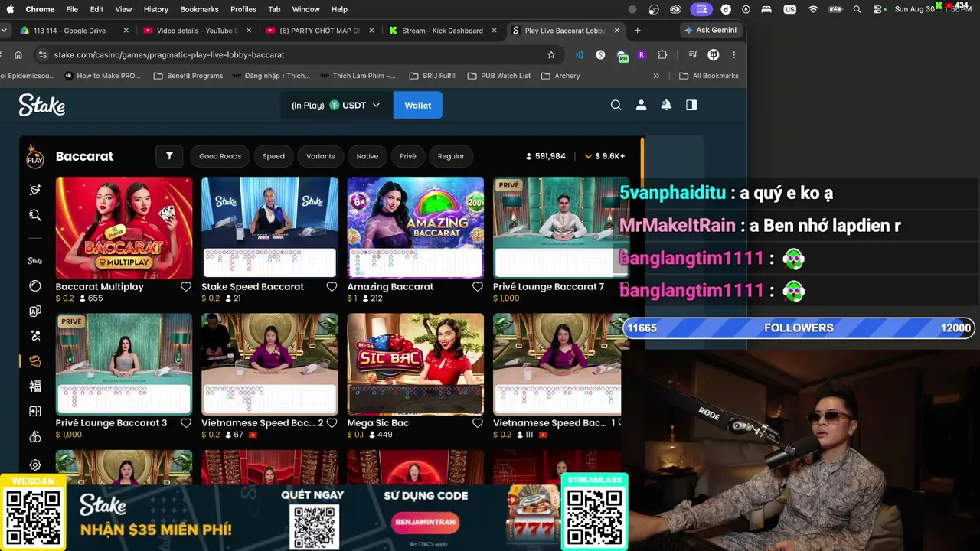
Task: Open the Stake user profile icon
Action: [641, 106]
